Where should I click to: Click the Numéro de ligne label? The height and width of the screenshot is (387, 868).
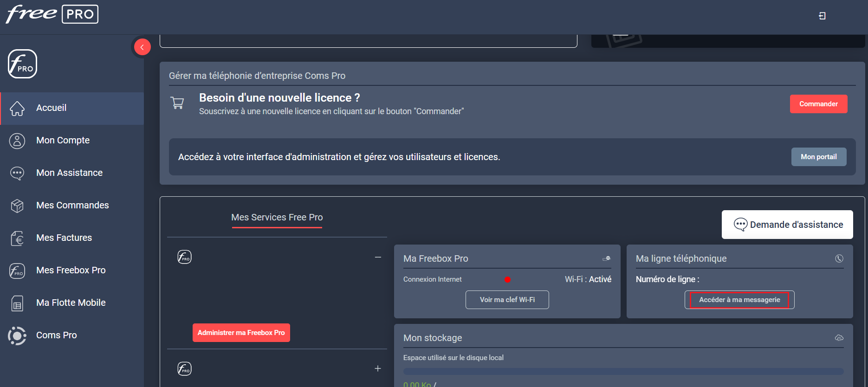(x=667, y=279)
